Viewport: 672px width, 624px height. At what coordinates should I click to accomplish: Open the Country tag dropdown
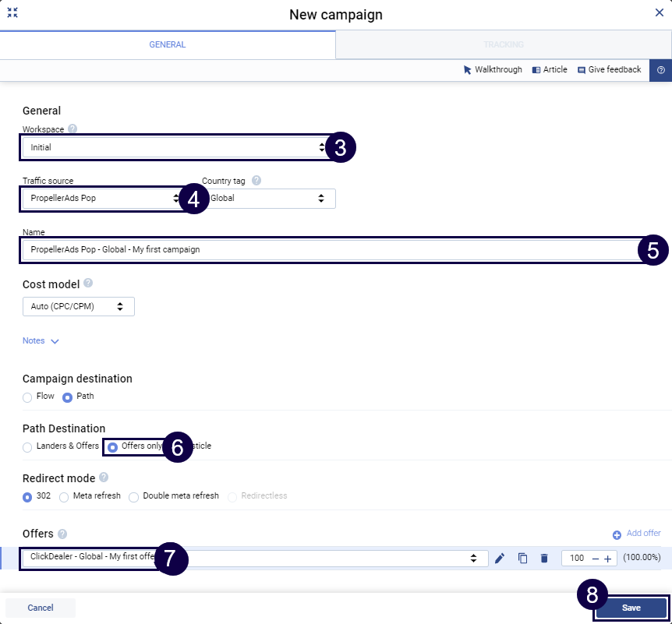tap(269, 199)
